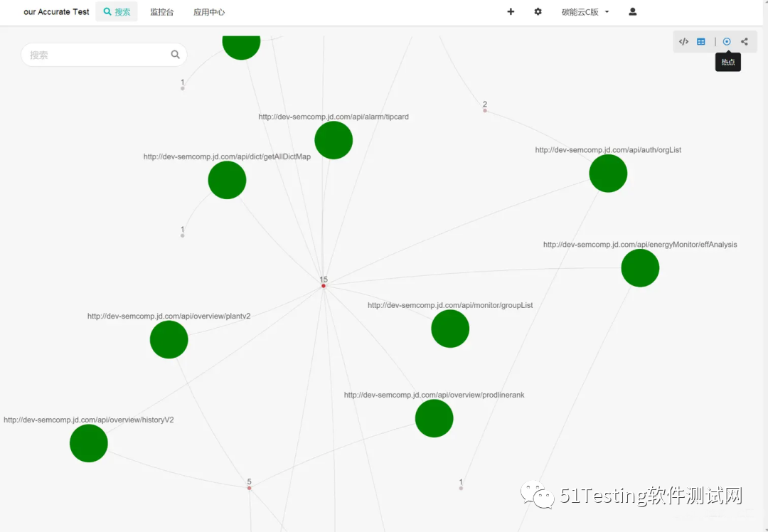Open the 应用中心 menu item
Screen dimensions: 768x532
(209, 12)
